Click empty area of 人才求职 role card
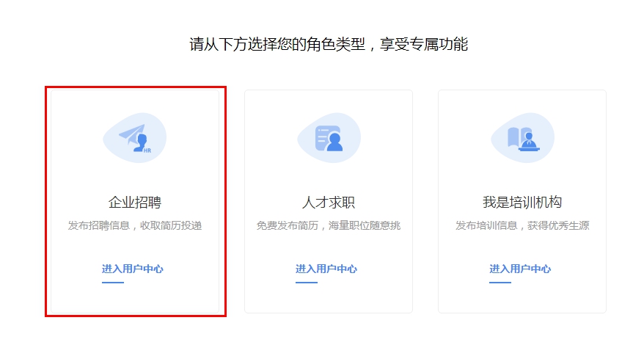644x345 pixels. [381, 297]
